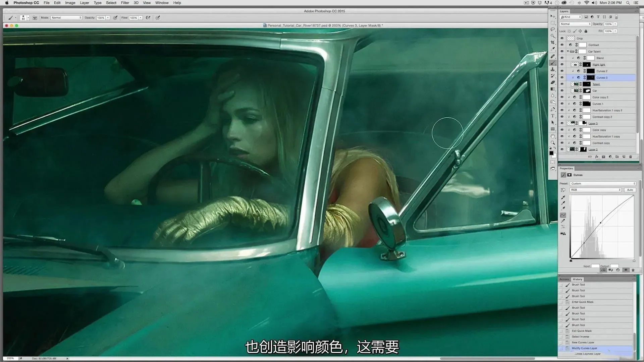Select the Lasso tool
644x362 pixels.
[552, 29]
